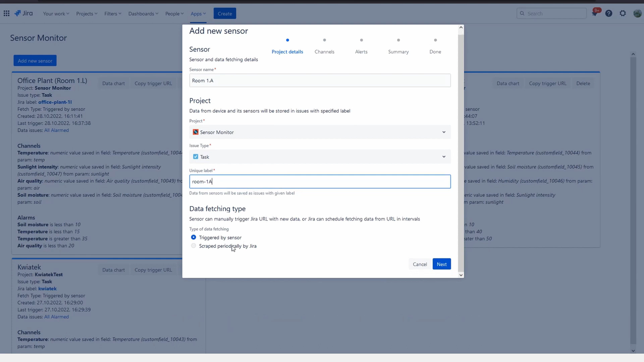Expand the Project dropdown
Viewport: 644px width, 362px height.
[443, 132]
